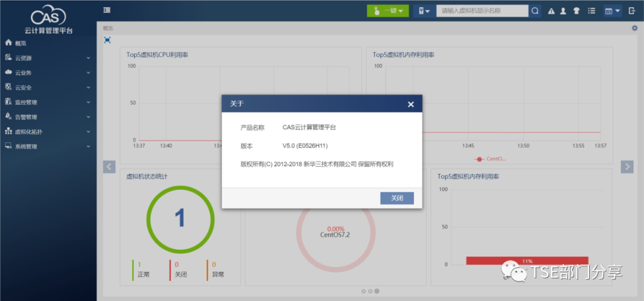
Task: Click the CAS cloud logo
Action: (48, 15)
